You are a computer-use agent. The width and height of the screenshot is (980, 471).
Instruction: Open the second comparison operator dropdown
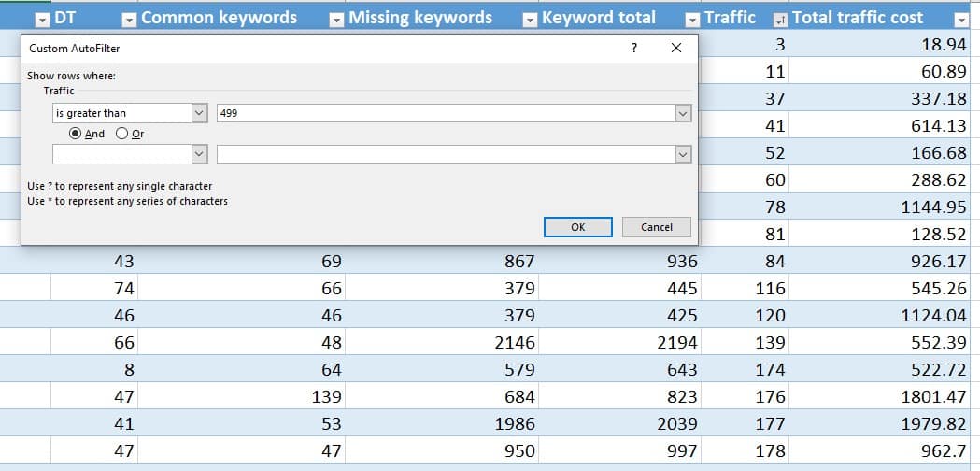[199, 154]
